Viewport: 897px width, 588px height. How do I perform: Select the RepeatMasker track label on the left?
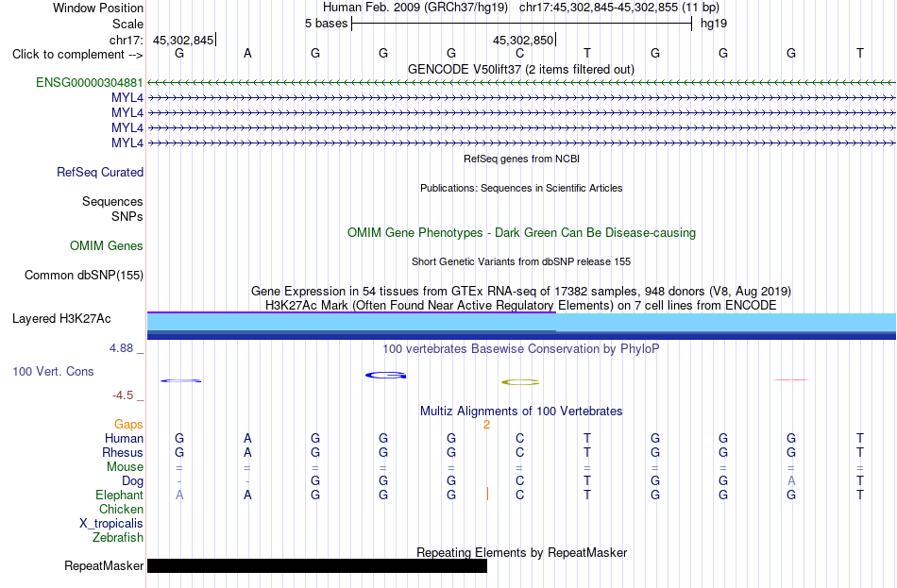pyautogui.click(x=104, y=565)
